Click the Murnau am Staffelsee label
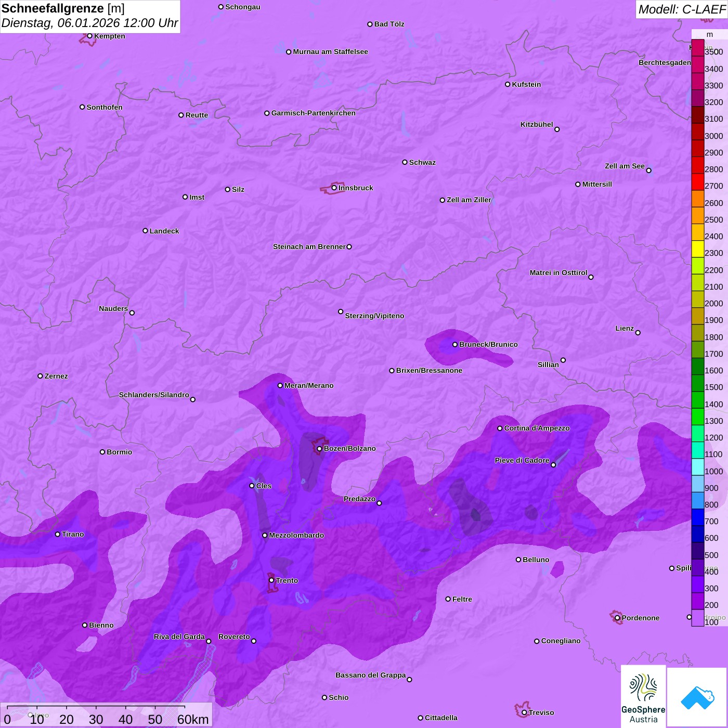The width and height of the screenshot is (728, 728). 330,51
